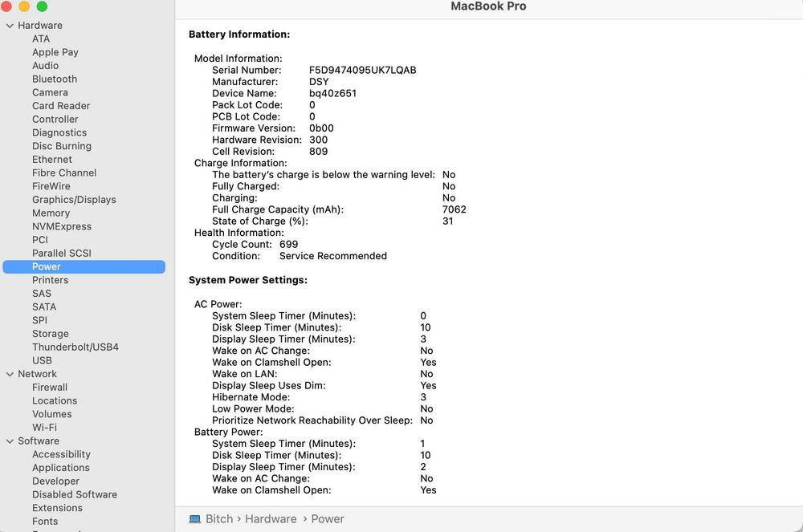
Task: Click Cell Revision value 809
Action: tap(319, 152)
